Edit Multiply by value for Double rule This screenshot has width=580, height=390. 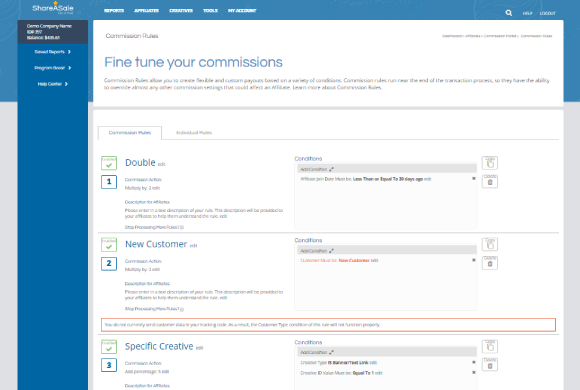(x=156, y=188)
